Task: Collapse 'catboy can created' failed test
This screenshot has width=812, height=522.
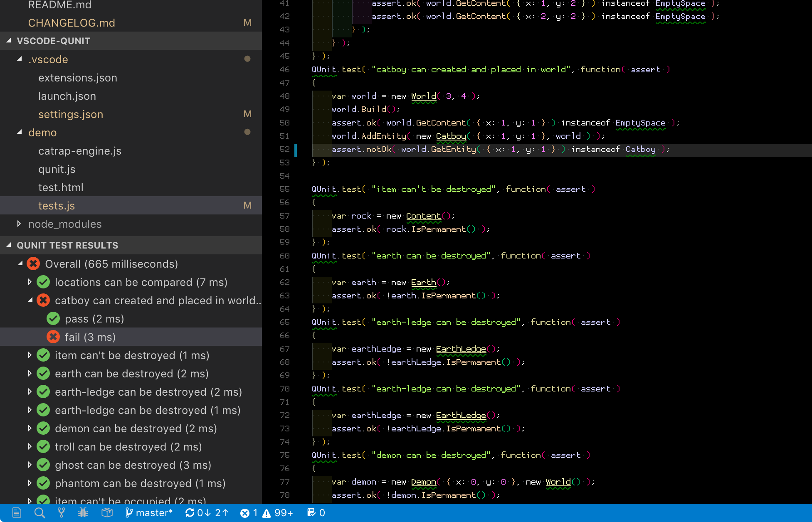Action: click(30, 300)
